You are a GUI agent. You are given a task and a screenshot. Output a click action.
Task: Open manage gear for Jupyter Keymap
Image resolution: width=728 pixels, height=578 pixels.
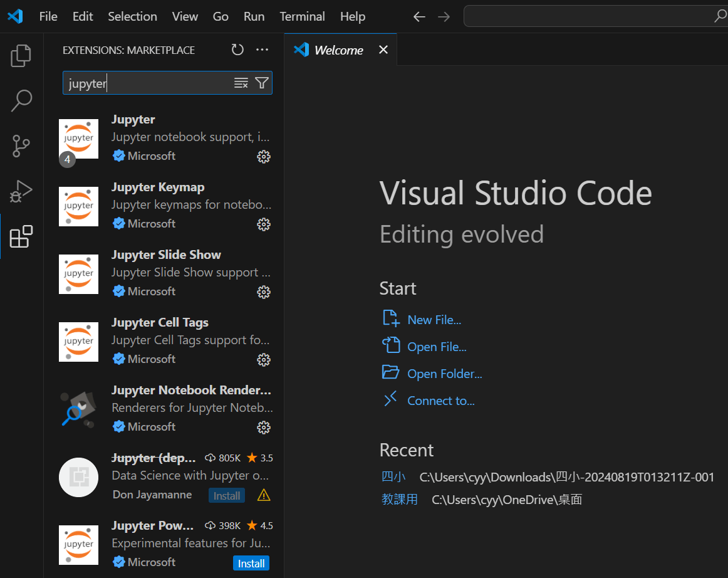tap(264, 224)
